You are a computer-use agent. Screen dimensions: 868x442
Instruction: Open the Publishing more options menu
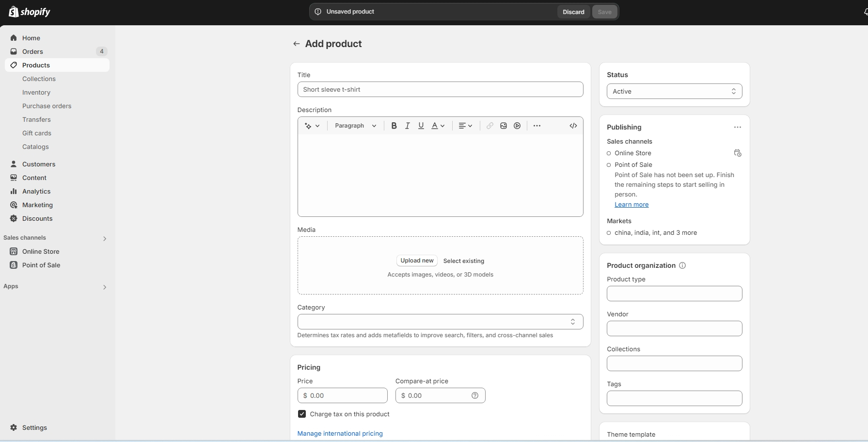click(737, 127)
